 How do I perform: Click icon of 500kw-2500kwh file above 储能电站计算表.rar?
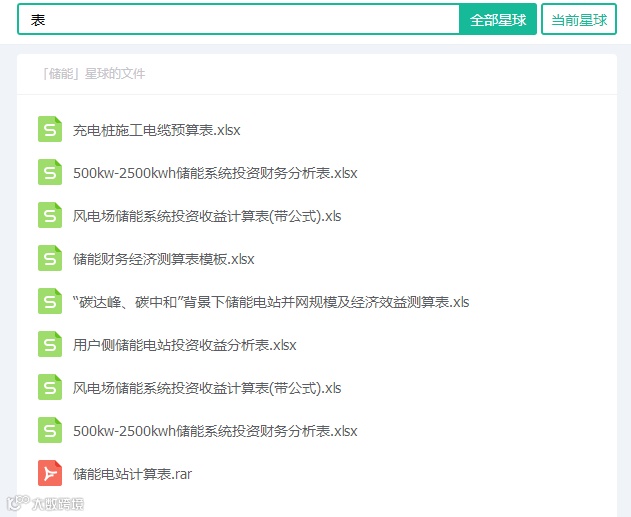(x=50, y=430)
